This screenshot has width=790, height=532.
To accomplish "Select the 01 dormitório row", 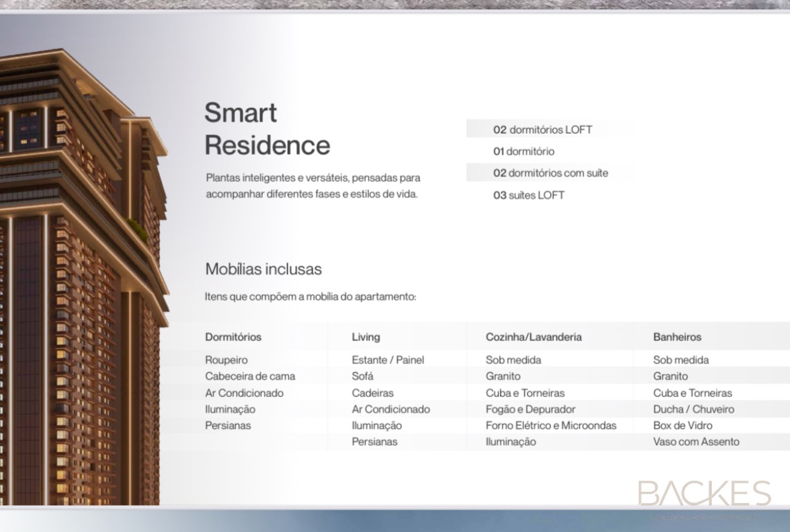I will coord(524,151).
